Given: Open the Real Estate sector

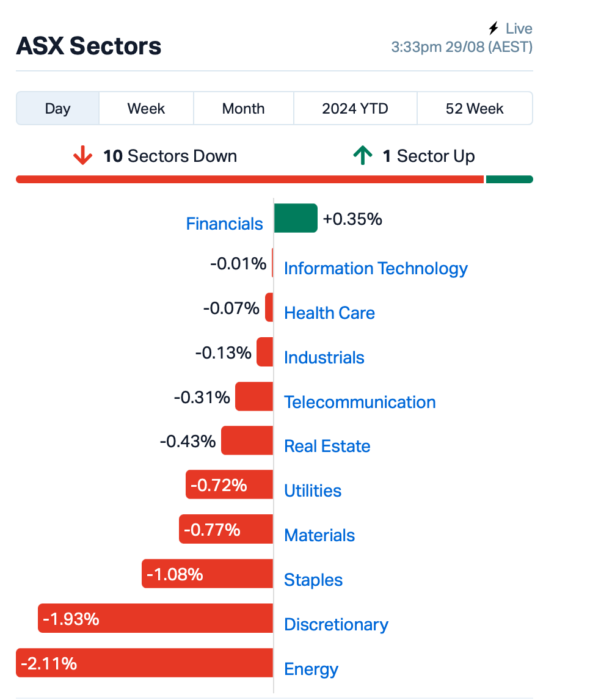Looking at the screenshot, I should click(327, 446).
